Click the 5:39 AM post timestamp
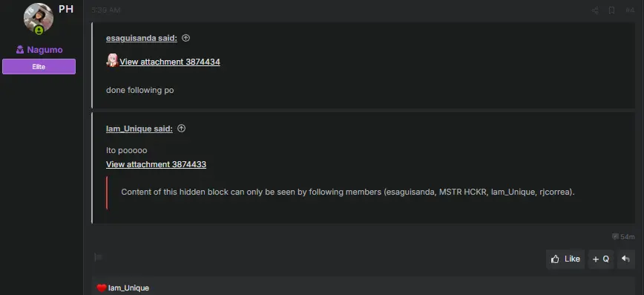This screenshot has width=644, height=295. pyautogui.click(x=106, y=10)
